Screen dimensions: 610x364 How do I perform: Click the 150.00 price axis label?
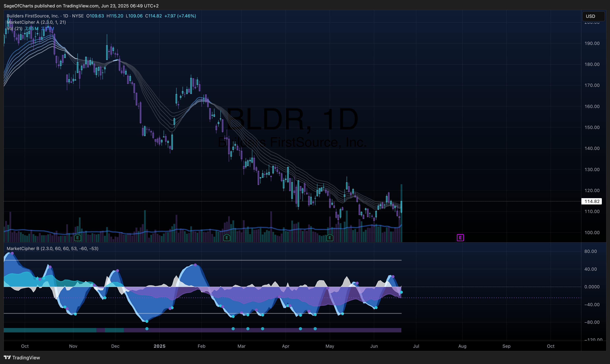tap(592, 127)
